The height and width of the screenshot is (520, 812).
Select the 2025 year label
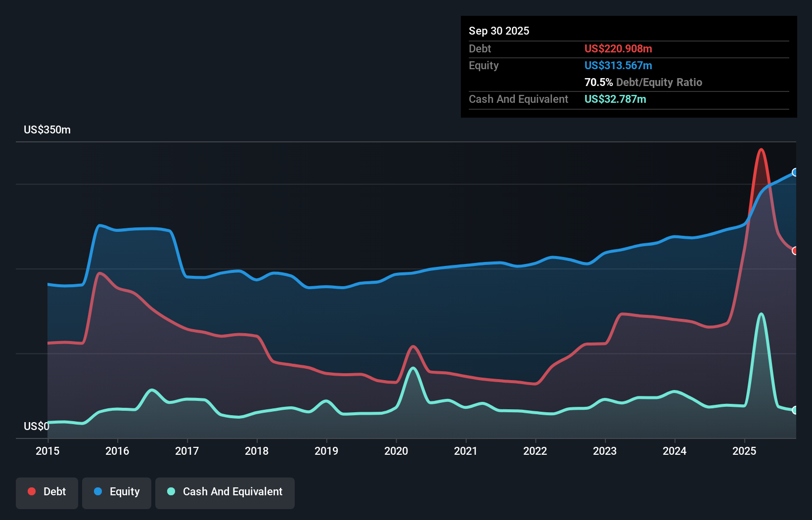(744, 451)
